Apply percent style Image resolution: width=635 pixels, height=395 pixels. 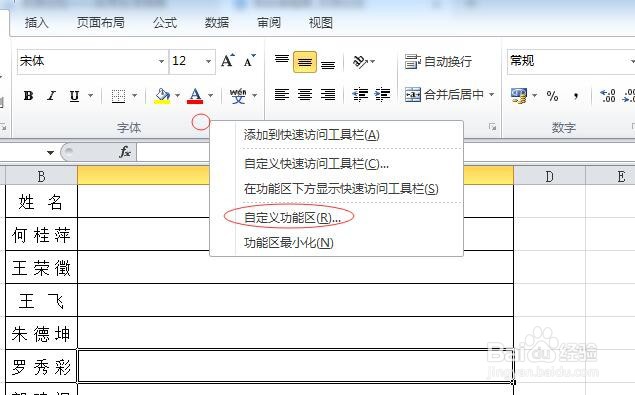point(552,96)
